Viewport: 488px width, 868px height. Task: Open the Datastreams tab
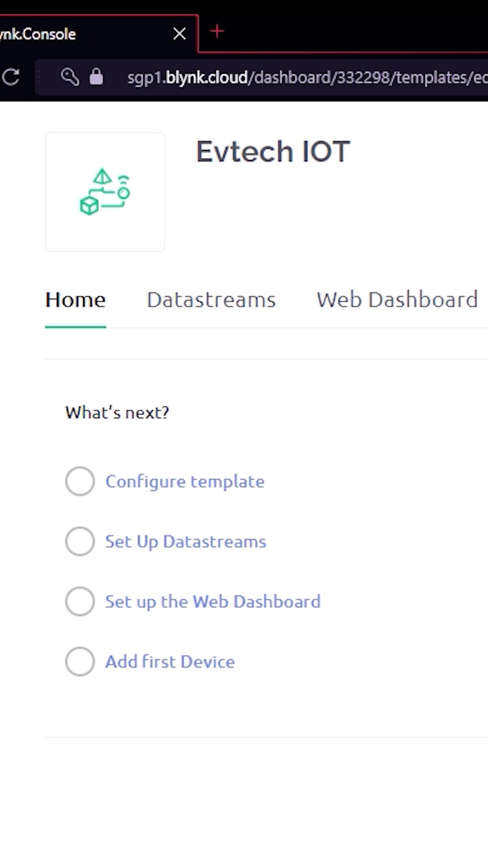point(211,300)
